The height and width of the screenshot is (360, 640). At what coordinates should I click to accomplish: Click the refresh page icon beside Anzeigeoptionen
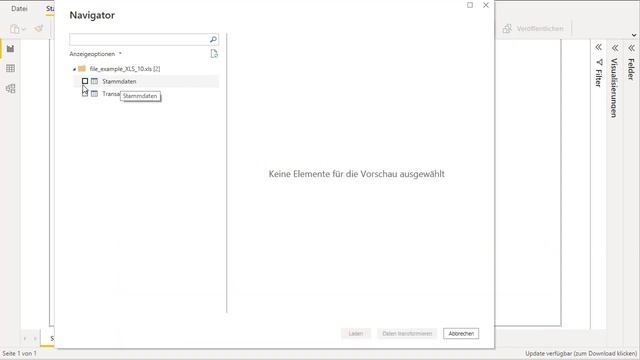(214, 54)
